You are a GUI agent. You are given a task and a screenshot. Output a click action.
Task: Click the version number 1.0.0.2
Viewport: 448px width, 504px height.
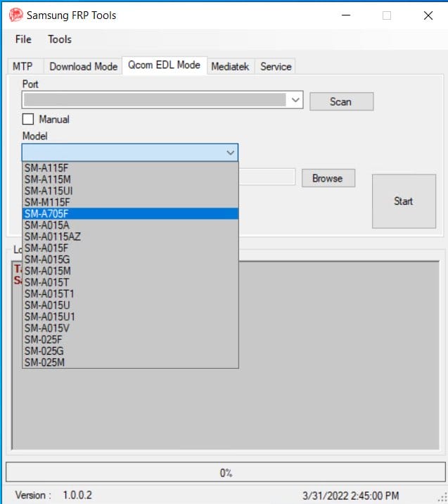click(x=77, y=495)
